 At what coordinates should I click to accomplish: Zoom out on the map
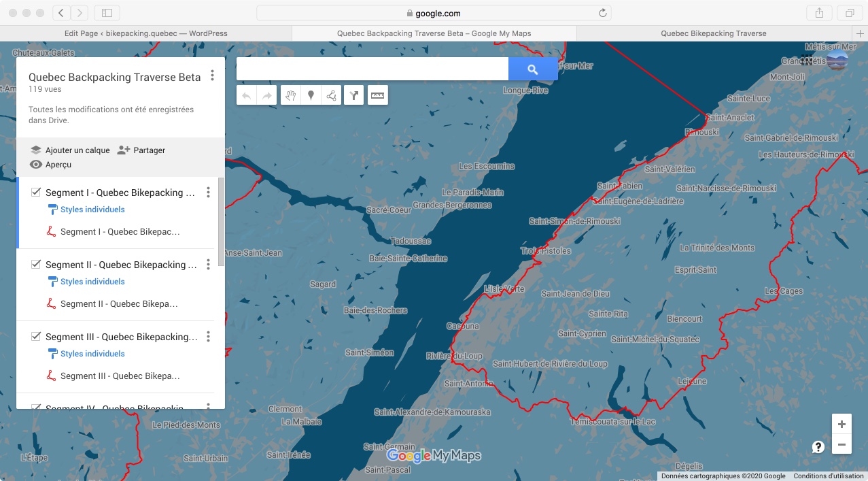(841, 445)
